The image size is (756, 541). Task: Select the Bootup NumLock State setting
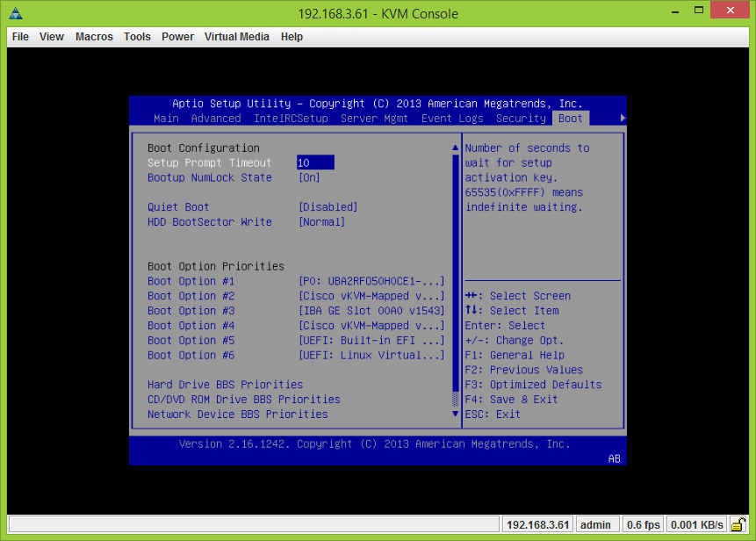[x=211, y=177]
